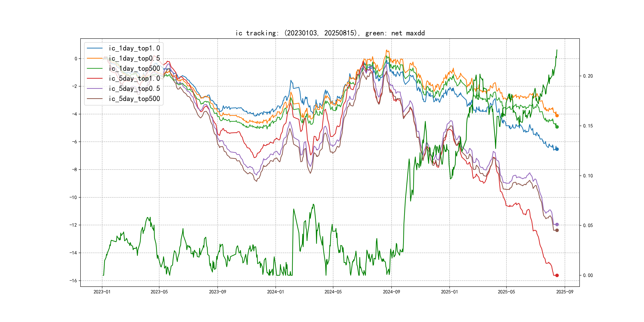Screen dimensions: 644x322
Task: Click the purple endpoint marker dot
Action: pyautogui.click(x=557, y=224)
